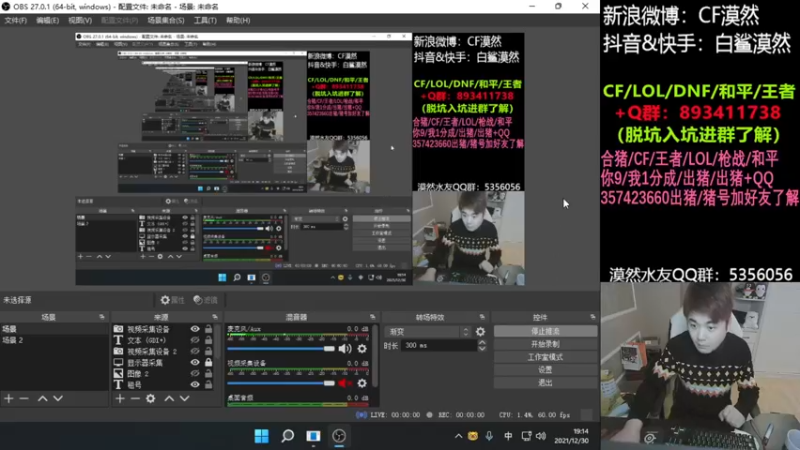Click the Windows Start icon on taskbar
The width and height of the screenshot is (800, 450).
pyautogui.click(x=262, y=436)
